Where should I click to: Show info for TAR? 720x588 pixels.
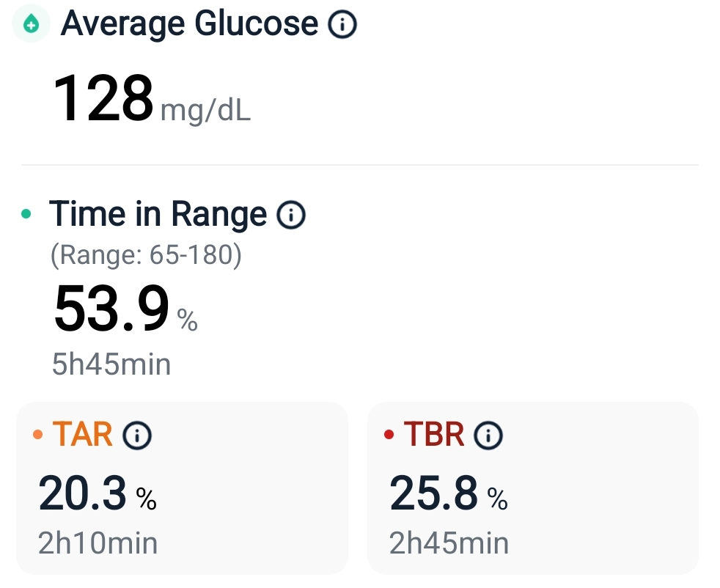coord(137,436)
